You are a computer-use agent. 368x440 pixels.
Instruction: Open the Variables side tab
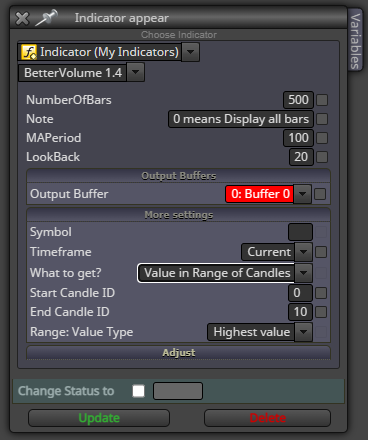pyautogui.click(x=355, y=40)
